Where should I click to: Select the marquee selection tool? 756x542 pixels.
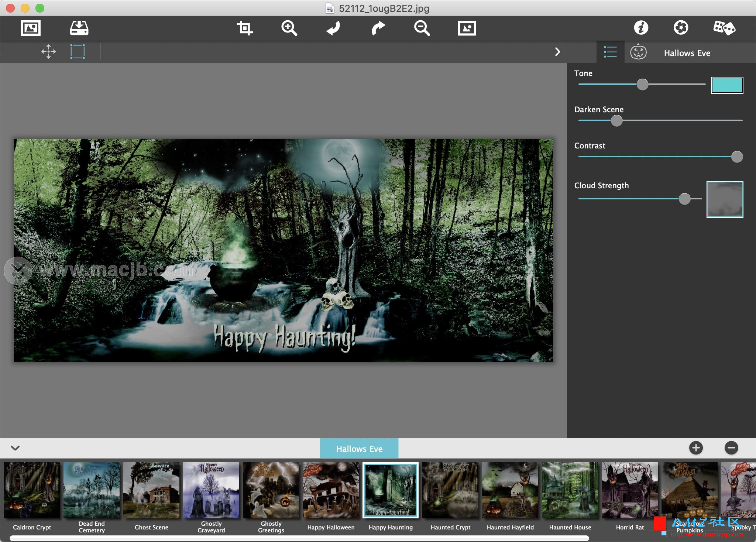pos(78,52)
